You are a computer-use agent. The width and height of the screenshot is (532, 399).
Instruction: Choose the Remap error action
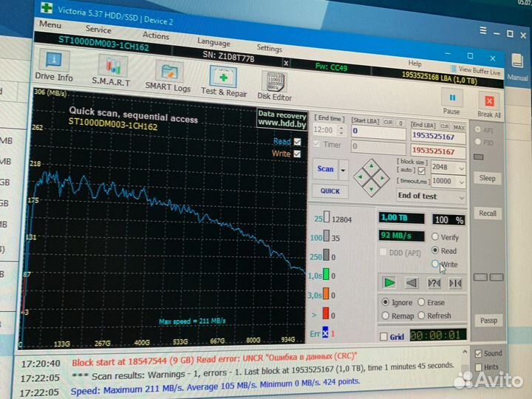(386, 316)
